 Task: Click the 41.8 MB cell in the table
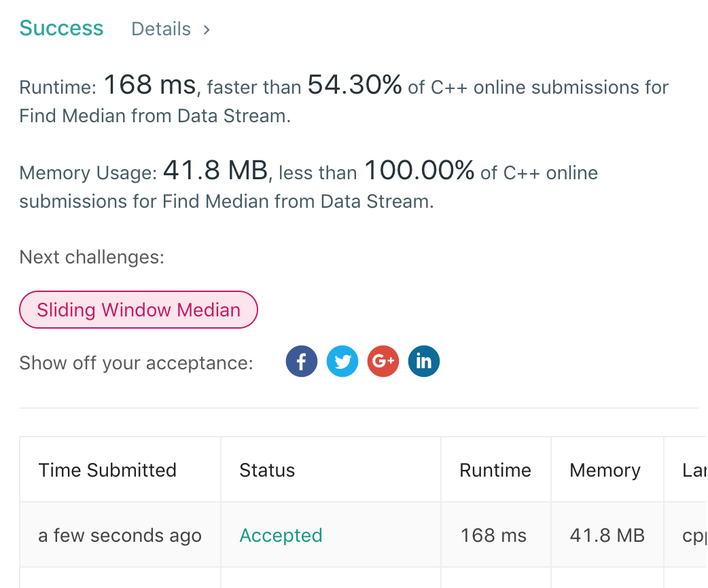607,535
